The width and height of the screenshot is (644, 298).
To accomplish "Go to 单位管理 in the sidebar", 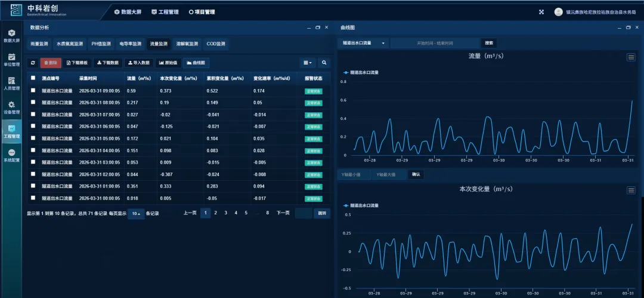I will point(11,60).
